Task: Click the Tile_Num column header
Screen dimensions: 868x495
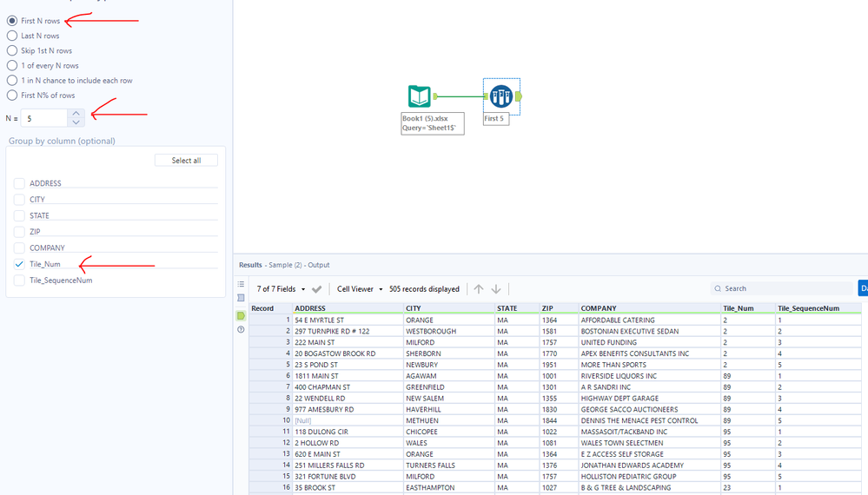Action: (x=748, y=308)
